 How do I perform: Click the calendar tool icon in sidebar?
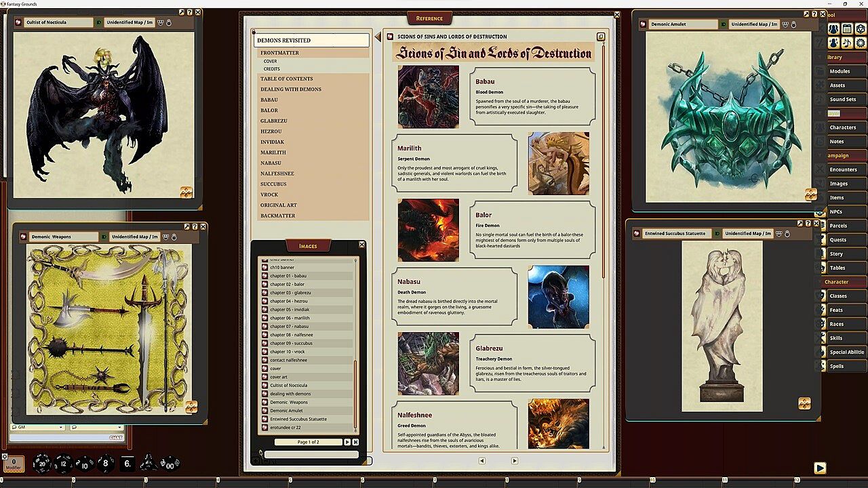847,28
